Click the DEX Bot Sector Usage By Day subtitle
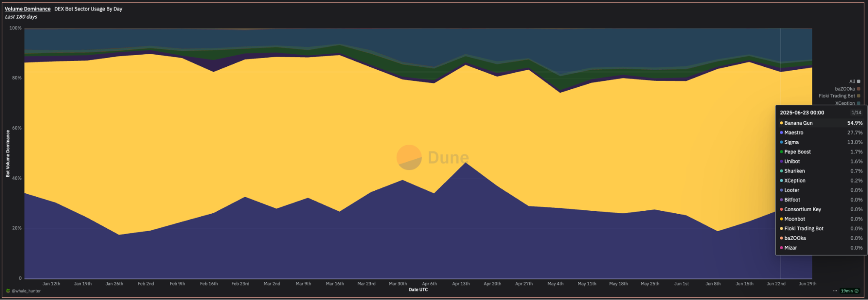This screenshot has width=868, height=300. 88,9
